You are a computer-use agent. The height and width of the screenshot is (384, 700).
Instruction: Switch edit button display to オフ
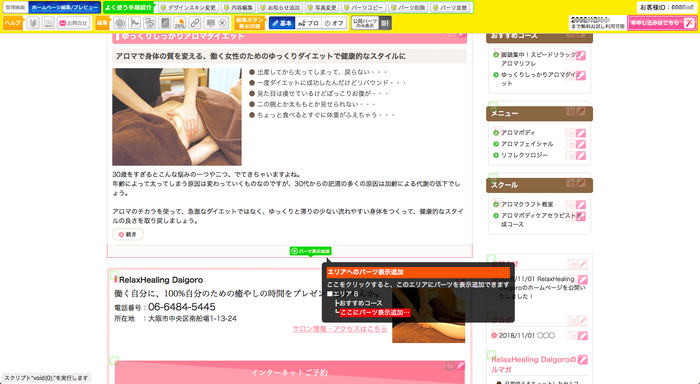334,23
